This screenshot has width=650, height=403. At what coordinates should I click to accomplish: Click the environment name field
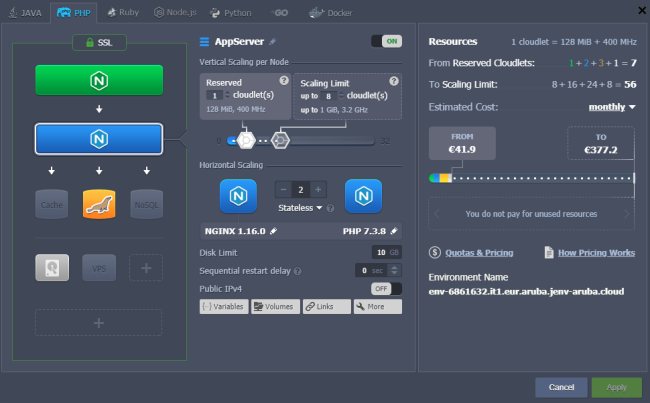[x=526, y=291]
